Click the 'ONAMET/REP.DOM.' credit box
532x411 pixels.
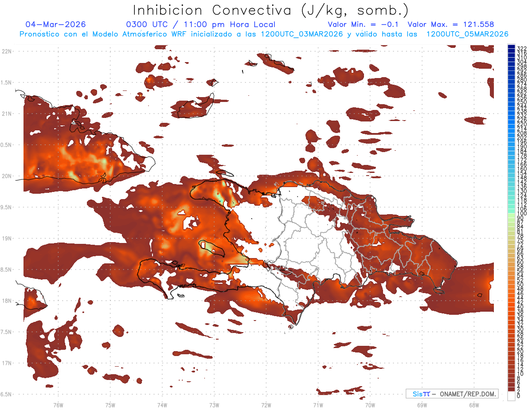tap(452, 394)
